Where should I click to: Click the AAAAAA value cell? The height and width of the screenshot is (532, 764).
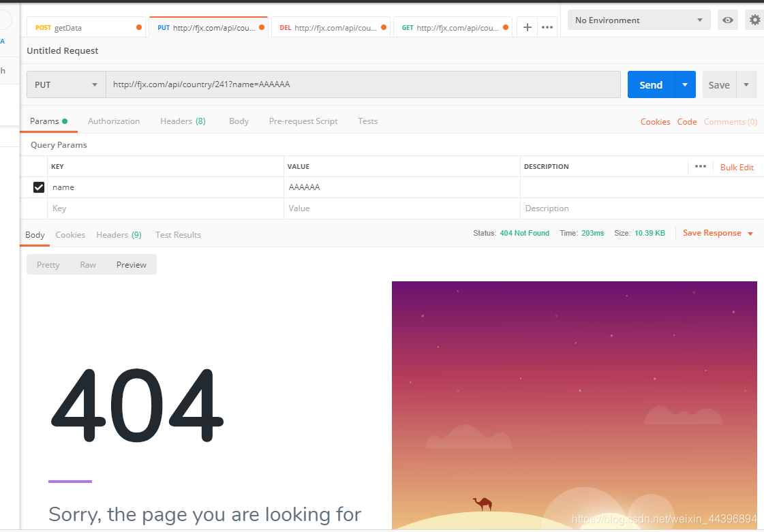[402, 187]
